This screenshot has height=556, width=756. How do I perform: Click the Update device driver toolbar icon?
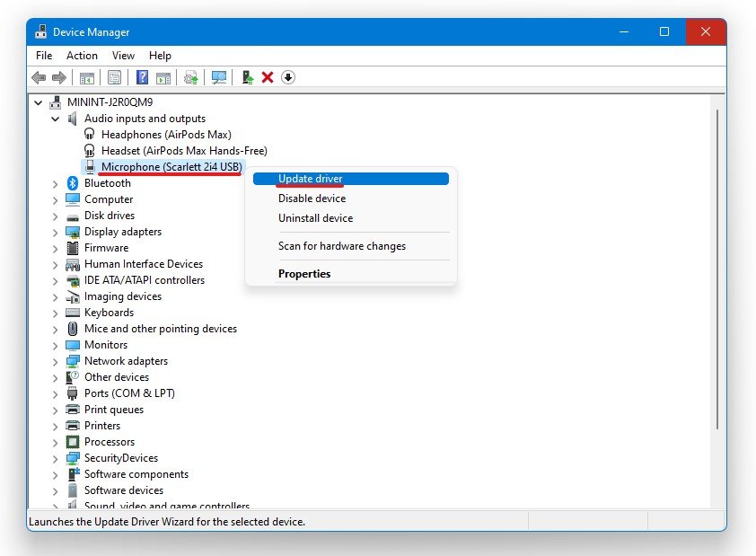(191, 77)
